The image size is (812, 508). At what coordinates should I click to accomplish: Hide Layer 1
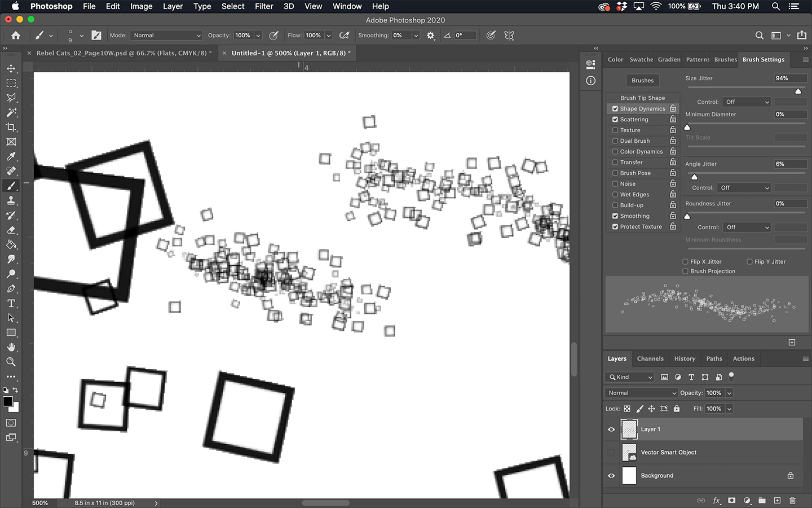point(611,429)
